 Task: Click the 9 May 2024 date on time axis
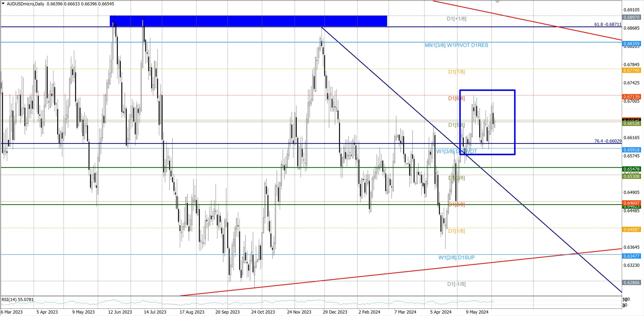(477, 312)
